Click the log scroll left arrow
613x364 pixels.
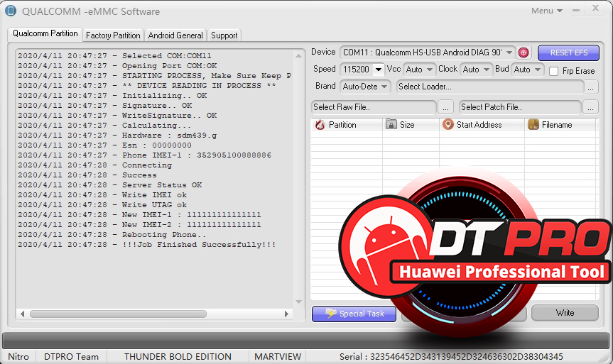22,314
